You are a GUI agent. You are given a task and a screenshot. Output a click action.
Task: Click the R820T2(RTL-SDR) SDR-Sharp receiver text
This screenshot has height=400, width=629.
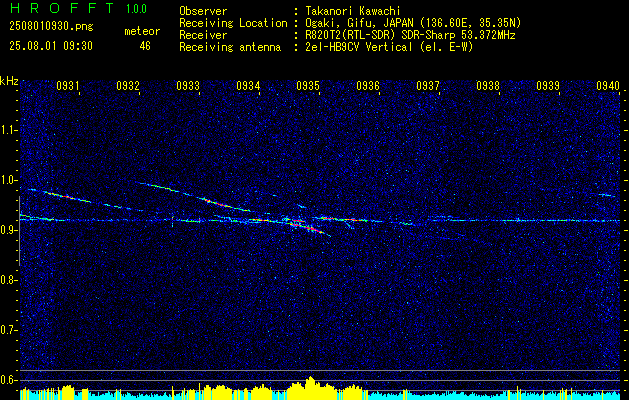[x=410, y=35]
